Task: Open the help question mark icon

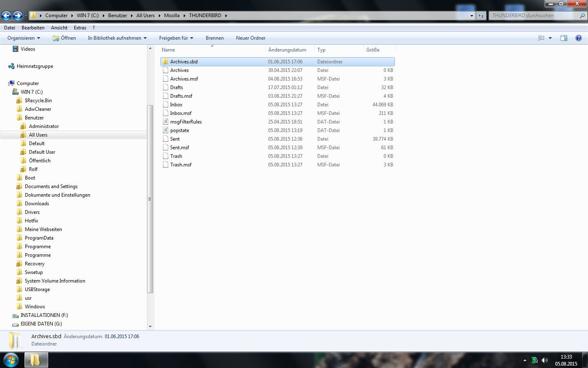Action: [x=578, y=38]
